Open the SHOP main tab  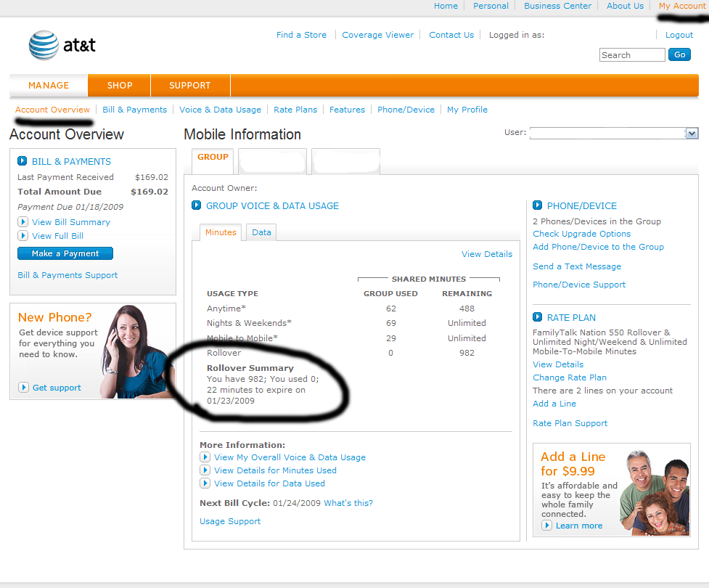[119, 86]
